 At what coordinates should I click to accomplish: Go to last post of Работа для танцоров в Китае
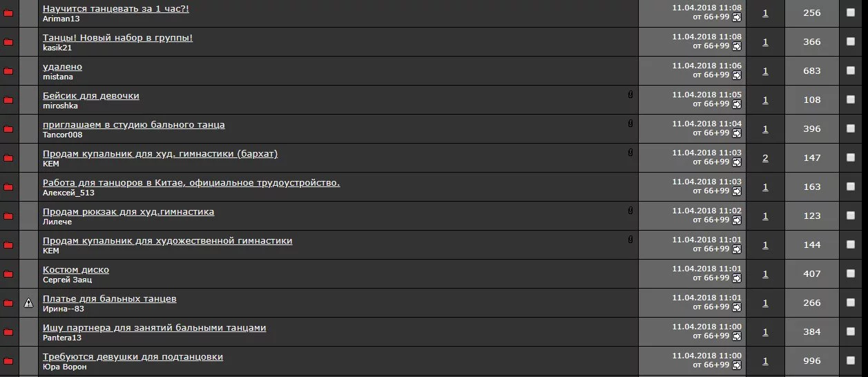(737, 191)
